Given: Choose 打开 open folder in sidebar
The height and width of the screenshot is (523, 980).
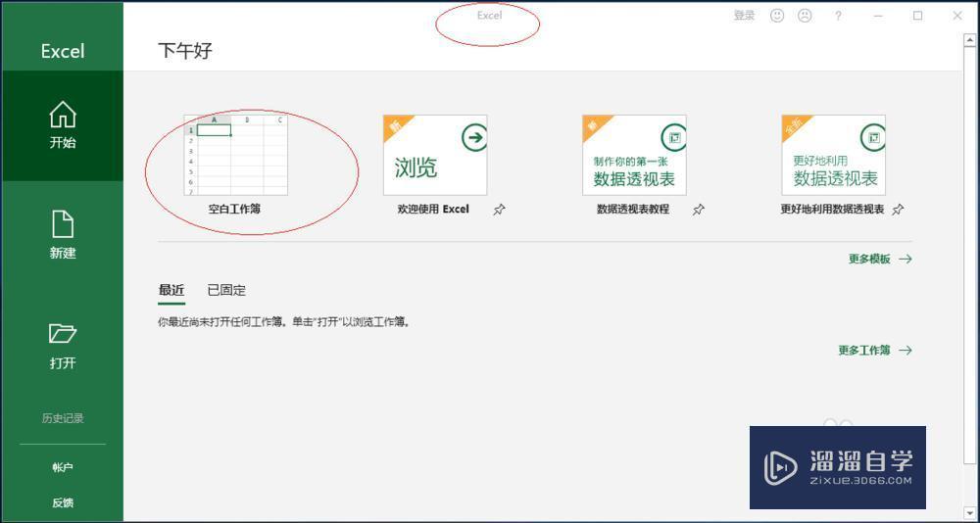Looking at the screenshot, I should [63, 346].
